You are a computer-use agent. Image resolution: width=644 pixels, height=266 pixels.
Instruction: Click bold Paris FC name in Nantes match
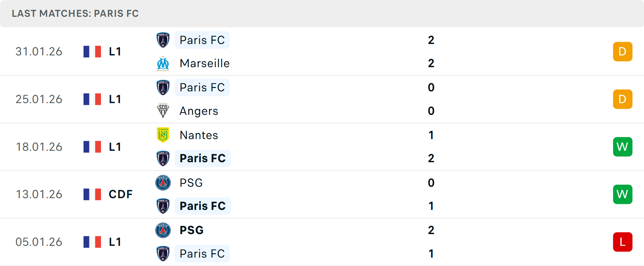pyautogui.click(x=203, y=158)
